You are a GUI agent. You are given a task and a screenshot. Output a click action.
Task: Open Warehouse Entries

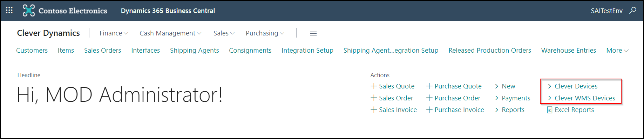coord(569,51)
